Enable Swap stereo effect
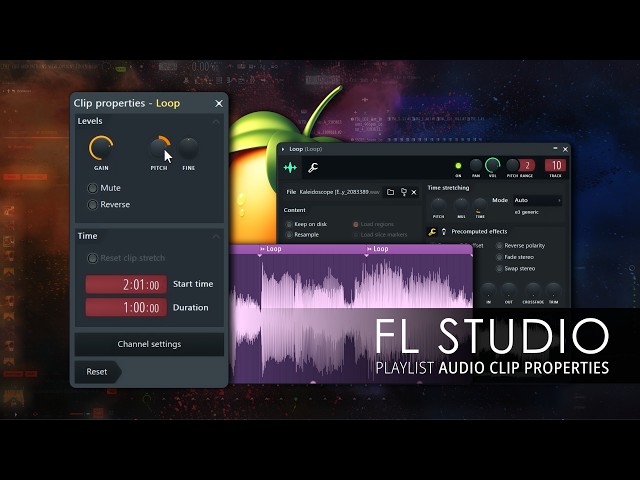This screenshot has height=480, width=640. 515,269
